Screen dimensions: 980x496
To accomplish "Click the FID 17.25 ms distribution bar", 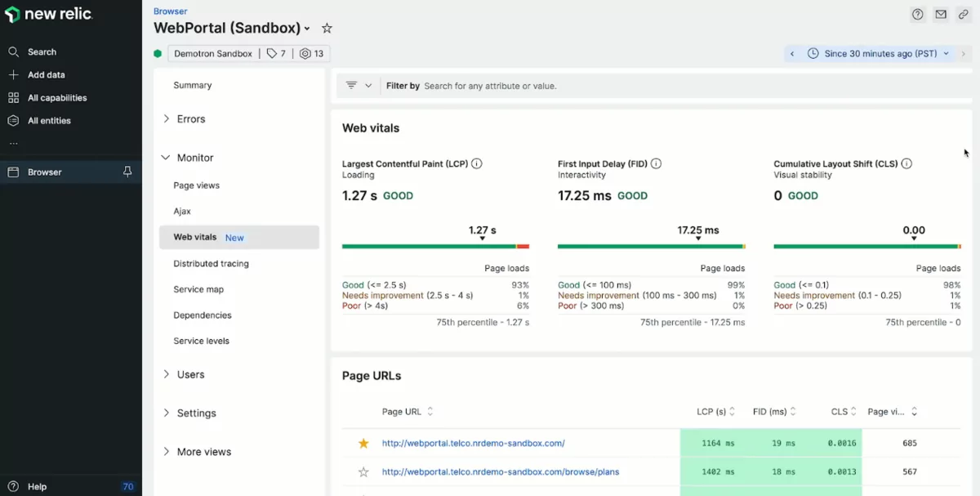I will [652, 246].
